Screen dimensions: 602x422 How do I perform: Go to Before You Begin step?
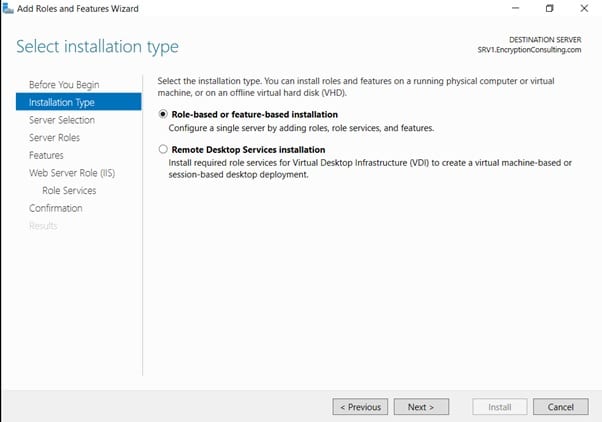point(64,84)
